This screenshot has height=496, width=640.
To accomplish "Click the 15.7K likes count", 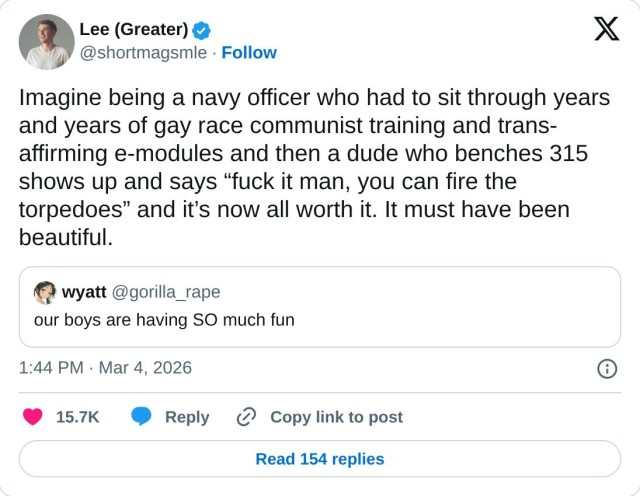I will 77,417.
